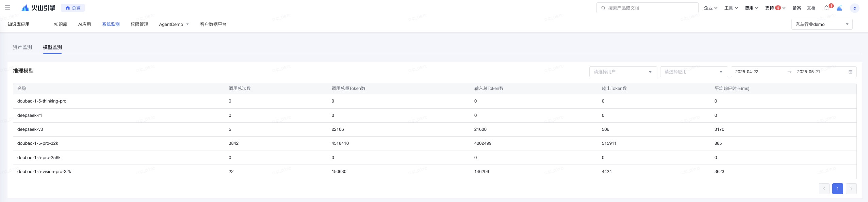This screenshot has height=202, width=868.
Task: Go to the next page arrow
Action: click(851, 189)
